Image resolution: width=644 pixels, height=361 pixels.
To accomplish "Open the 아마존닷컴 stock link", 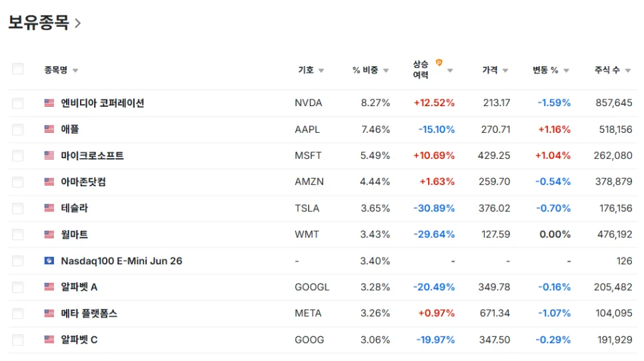I will [x=83, y=182].
